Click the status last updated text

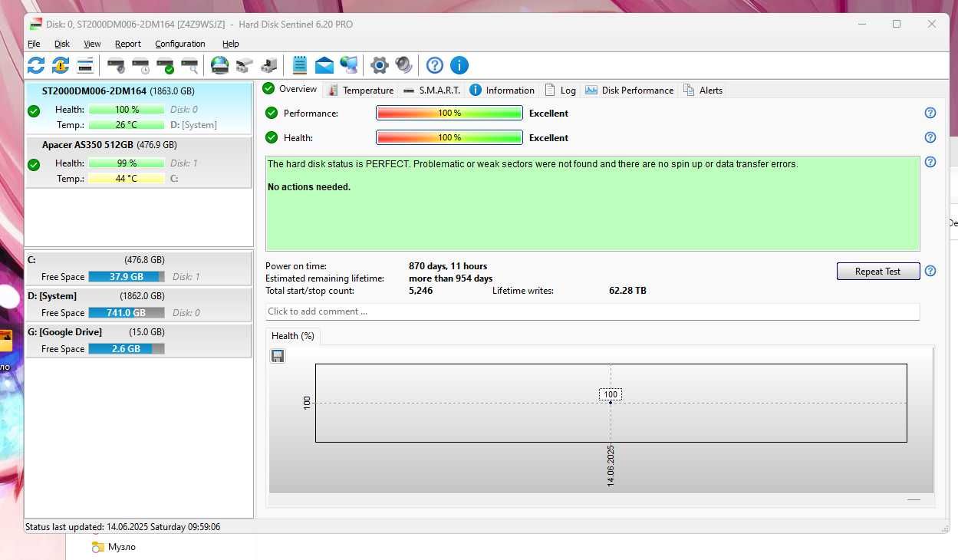(x=123, y=527)
